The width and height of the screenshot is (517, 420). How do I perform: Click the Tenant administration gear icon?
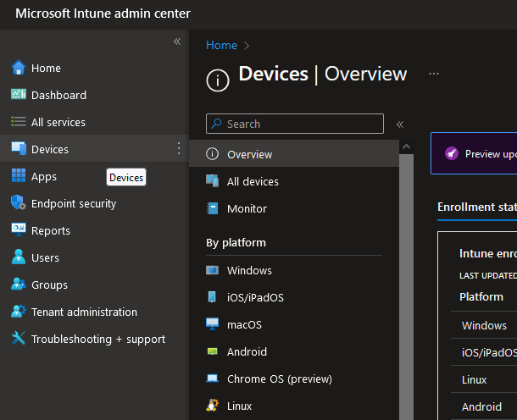click(19, 311)
